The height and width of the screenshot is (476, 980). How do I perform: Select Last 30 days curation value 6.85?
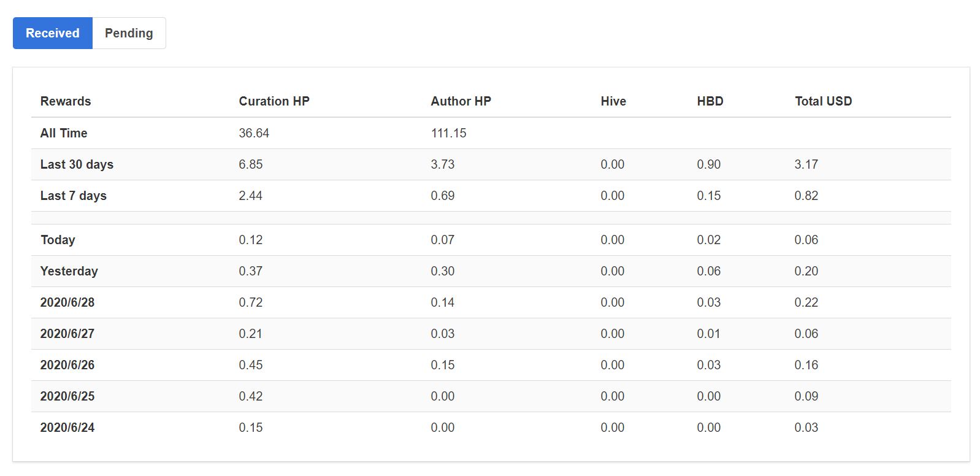(x=251, y=164)
